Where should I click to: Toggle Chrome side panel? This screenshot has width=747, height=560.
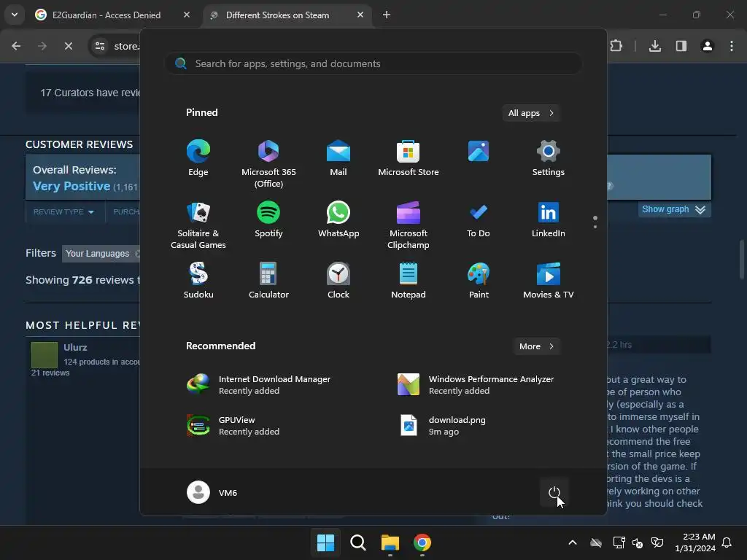(x=681, y=46)
